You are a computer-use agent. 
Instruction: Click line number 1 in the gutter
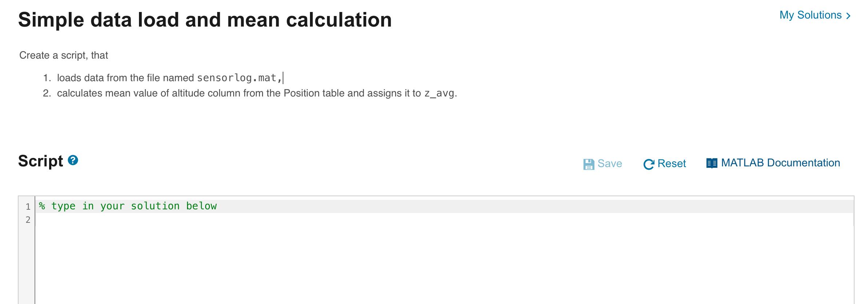(x=28, y=206)
